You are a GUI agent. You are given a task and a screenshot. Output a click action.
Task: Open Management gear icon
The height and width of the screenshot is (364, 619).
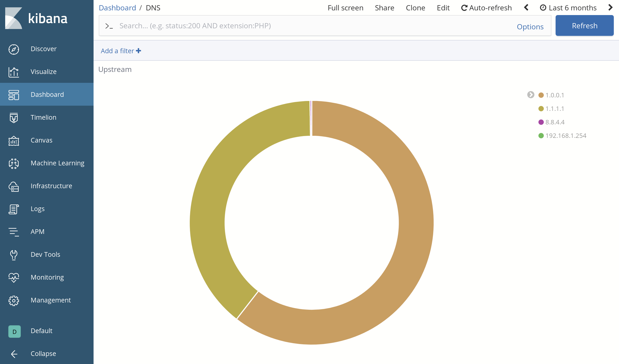pyautogui.click(x=14, y=301)
